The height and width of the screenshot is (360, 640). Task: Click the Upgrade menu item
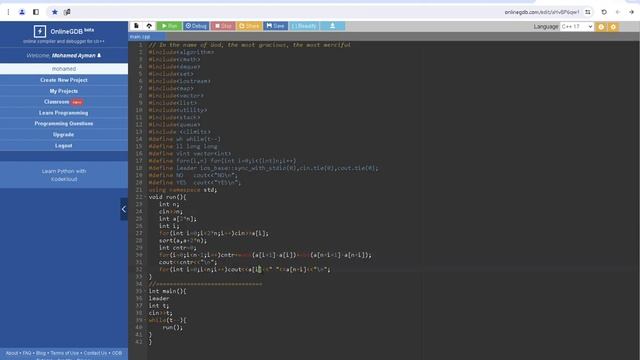(x=64, y=135)
